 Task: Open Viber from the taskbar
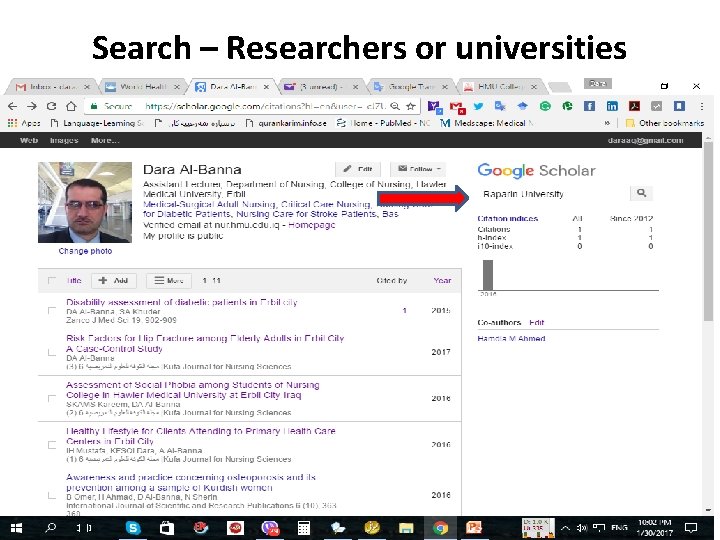270,528
